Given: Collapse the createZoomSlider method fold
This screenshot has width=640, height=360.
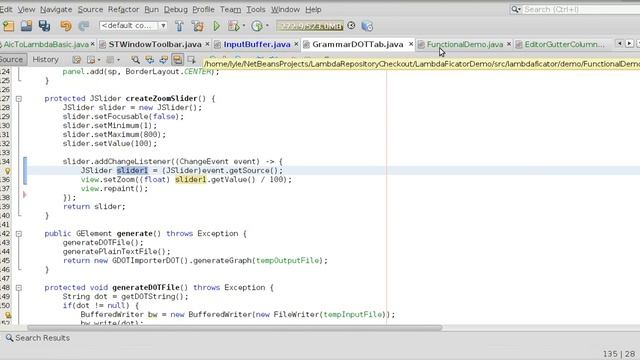Looking at the screenshot, I should [x=19, y=98].
